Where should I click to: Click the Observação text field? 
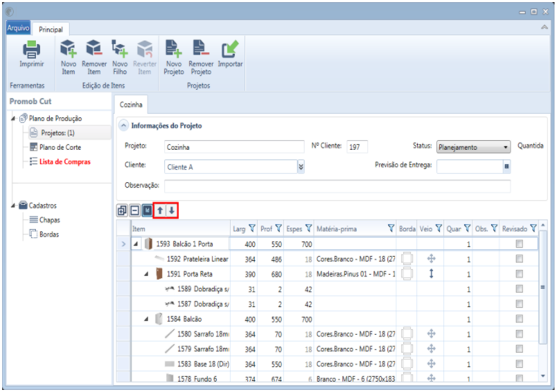pyautogui.click(x=338, y=186)
